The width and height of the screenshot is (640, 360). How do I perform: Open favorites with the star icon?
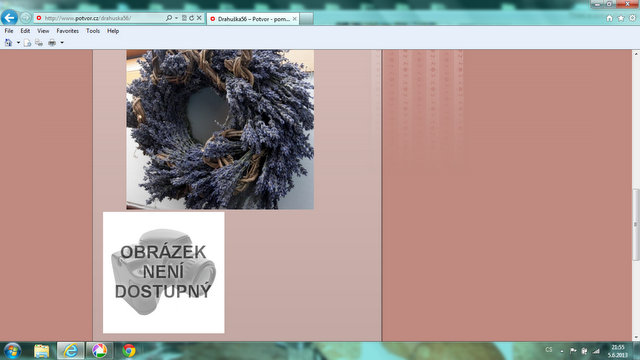coord(621,18)
